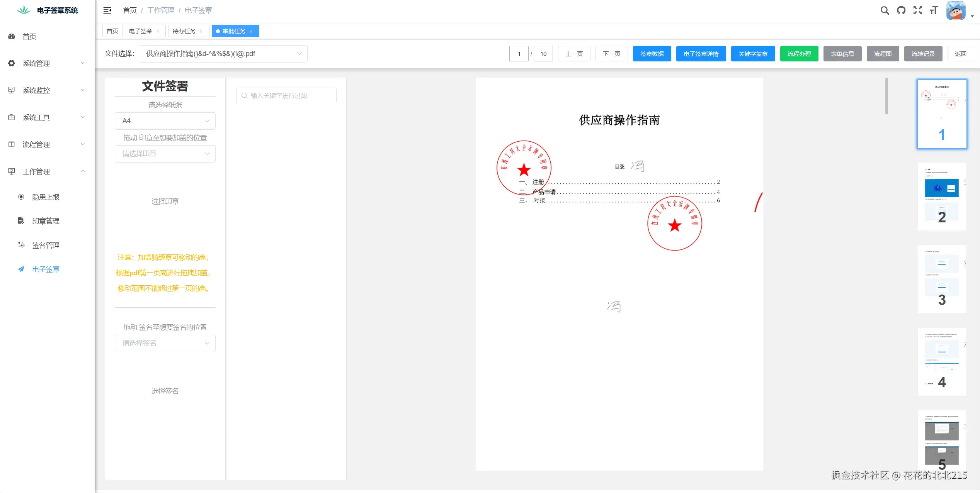Select page 3 thumbnail
Image resolution: width=980 pixels, height=493 pixels.
[942, 279]
